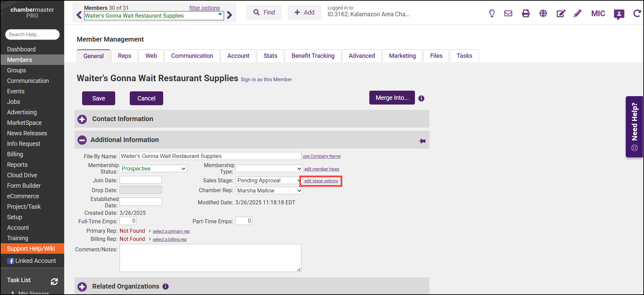Click the lightbulb icon in top toolbar
The height and width of the screenshot is (295, 644).
(492, 14)
